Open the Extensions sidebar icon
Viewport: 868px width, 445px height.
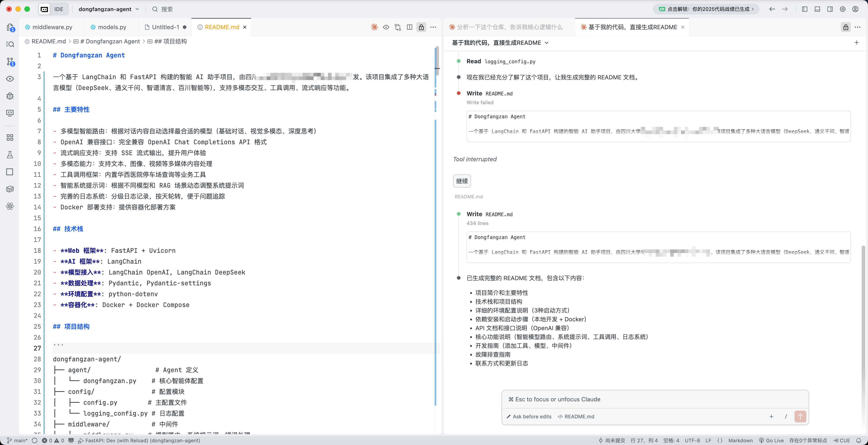pyautogui.click(x=10, y=137)
